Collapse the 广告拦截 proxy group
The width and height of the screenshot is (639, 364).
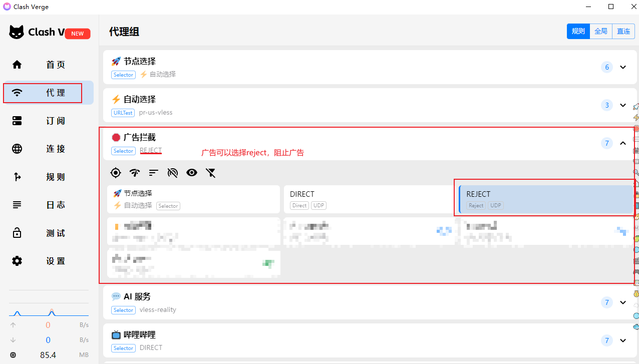point(623,143)
